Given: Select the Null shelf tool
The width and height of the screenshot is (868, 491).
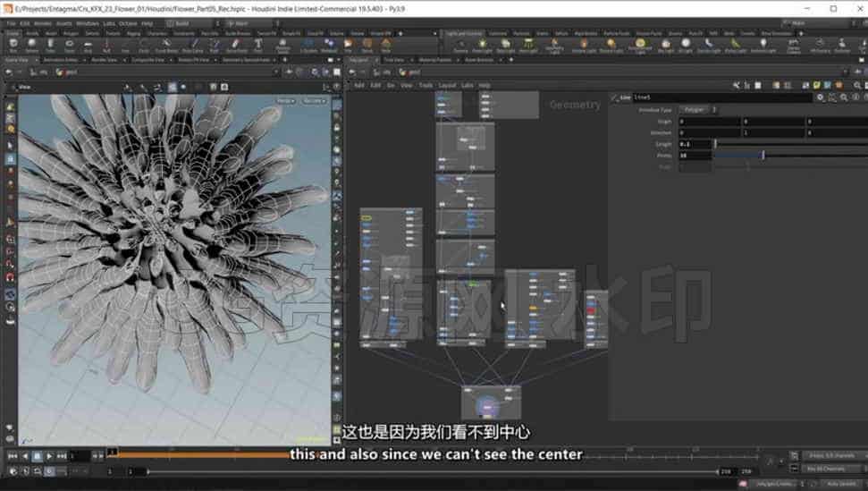Looking at the screenshot, I should [x=106, y=45].
